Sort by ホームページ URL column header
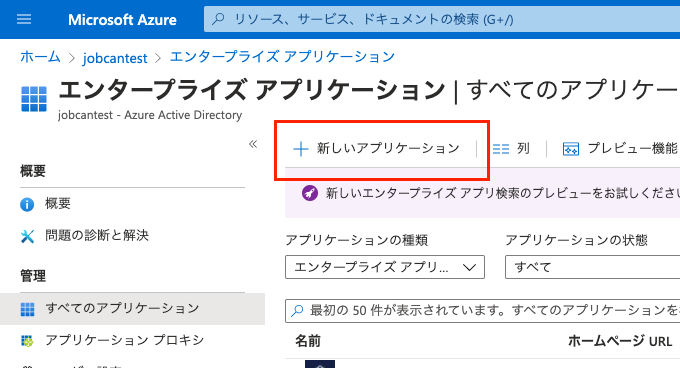680x368 pixels. point(620,342)
